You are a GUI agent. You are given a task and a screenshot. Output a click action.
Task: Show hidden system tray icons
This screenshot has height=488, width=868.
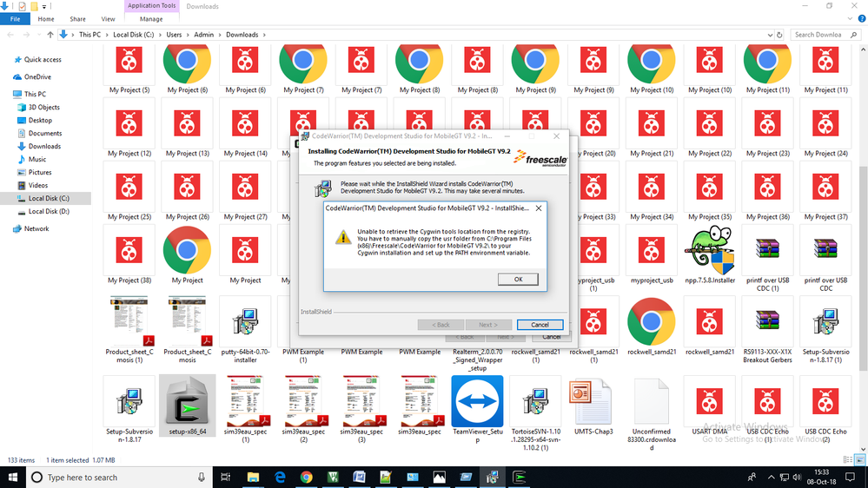pyautogui.click(x=771, y=477)
